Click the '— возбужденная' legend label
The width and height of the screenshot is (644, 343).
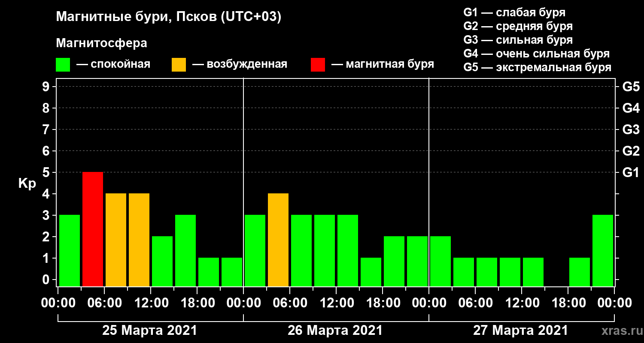point(240,65)
